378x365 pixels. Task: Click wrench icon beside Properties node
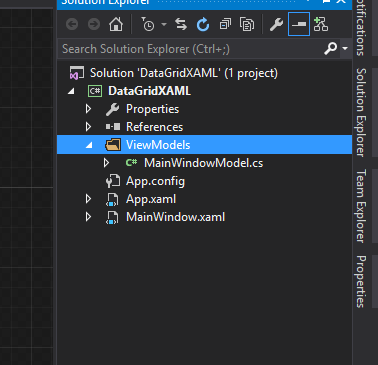tap(113, 109)
